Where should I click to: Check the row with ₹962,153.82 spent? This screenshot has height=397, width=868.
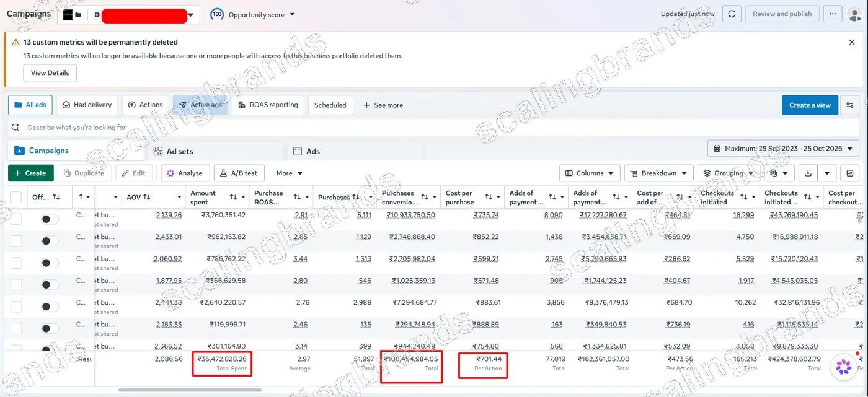16,240
